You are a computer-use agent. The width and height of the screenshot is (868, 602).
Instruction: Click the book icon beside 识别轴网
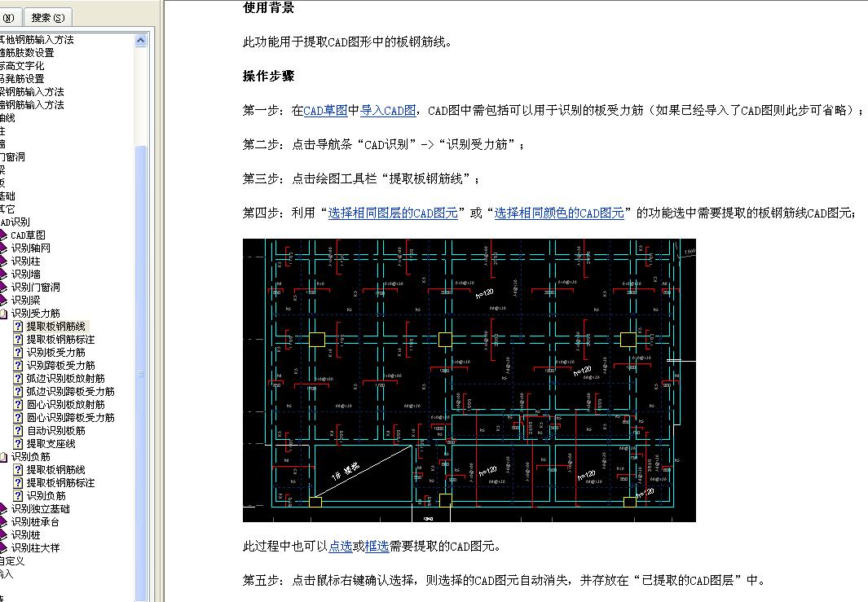[x=3, y=248]
